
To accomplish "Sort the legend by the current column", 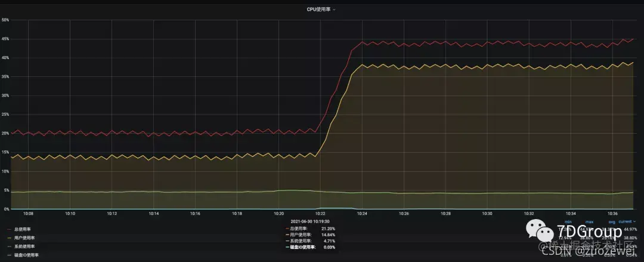I will pos(627,221).
